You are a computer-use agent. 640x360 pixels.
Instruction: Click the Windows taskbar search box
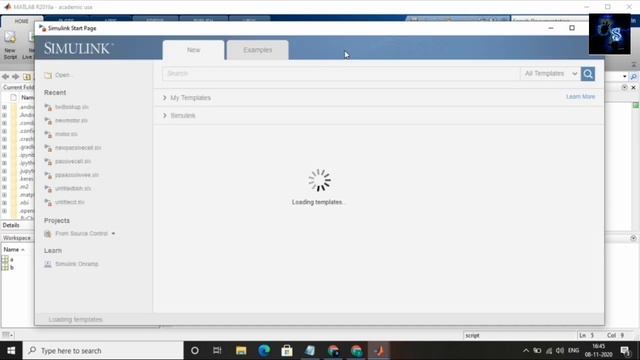(103, 351)
